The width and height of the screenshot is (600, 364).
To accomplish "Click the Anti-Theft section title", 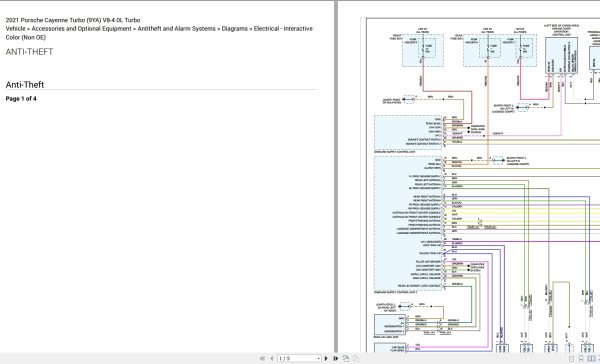I will (x=25, y=85).
